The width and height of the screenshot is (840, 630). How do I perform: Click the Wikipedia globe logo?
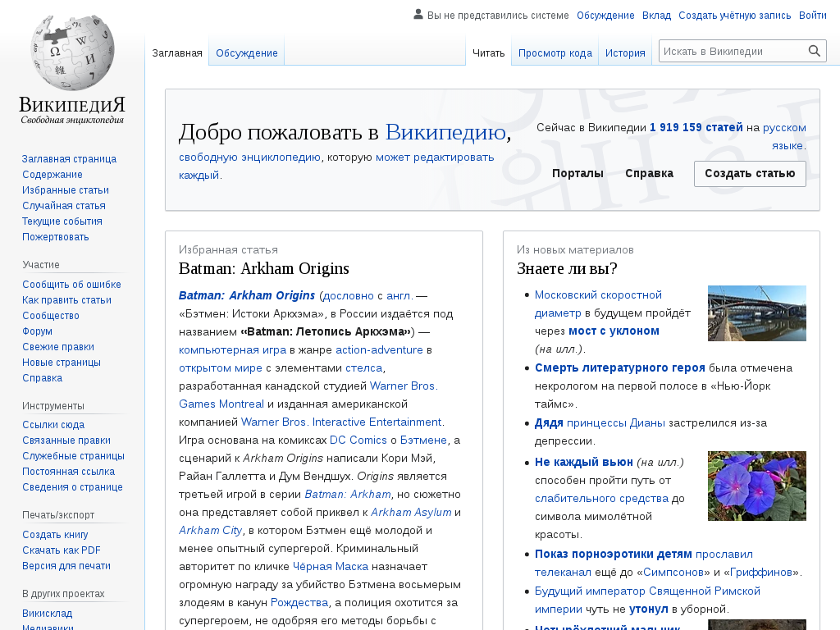tap(72, 52)
